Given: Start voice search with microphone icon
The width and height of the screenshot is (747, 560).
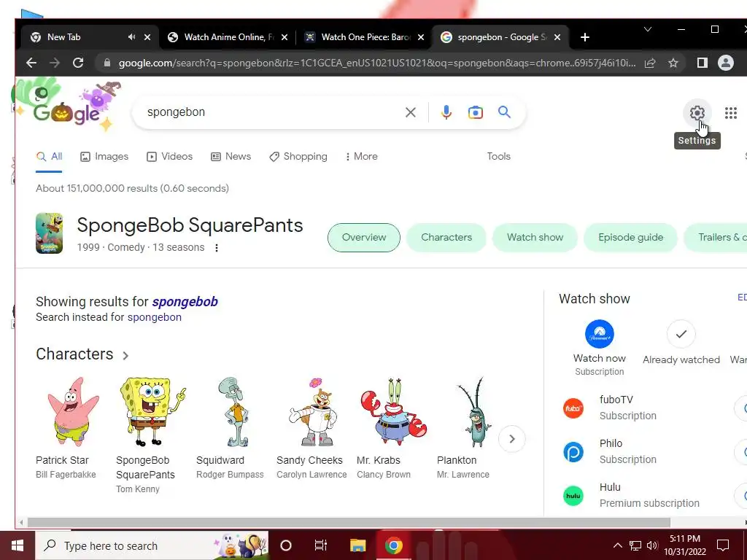Looking at the screenshot, I should click(x=446, y=112).
